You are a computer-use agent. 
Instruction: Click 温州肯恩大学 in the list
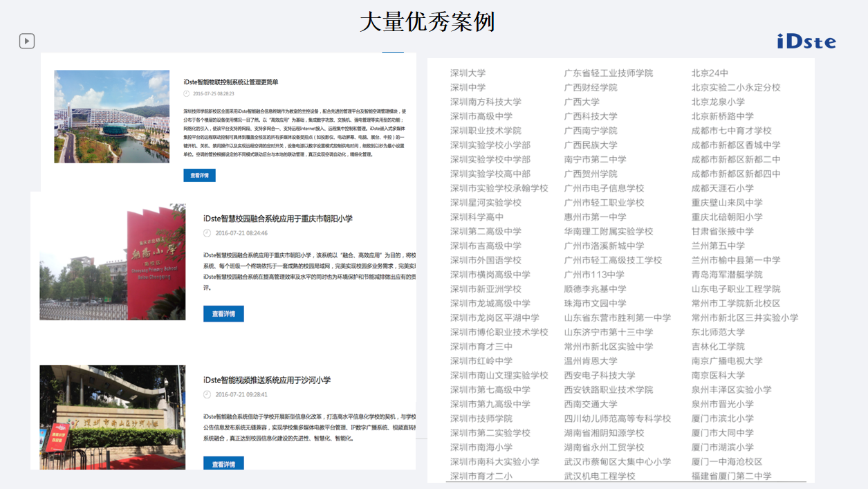(x=591, y=361)
